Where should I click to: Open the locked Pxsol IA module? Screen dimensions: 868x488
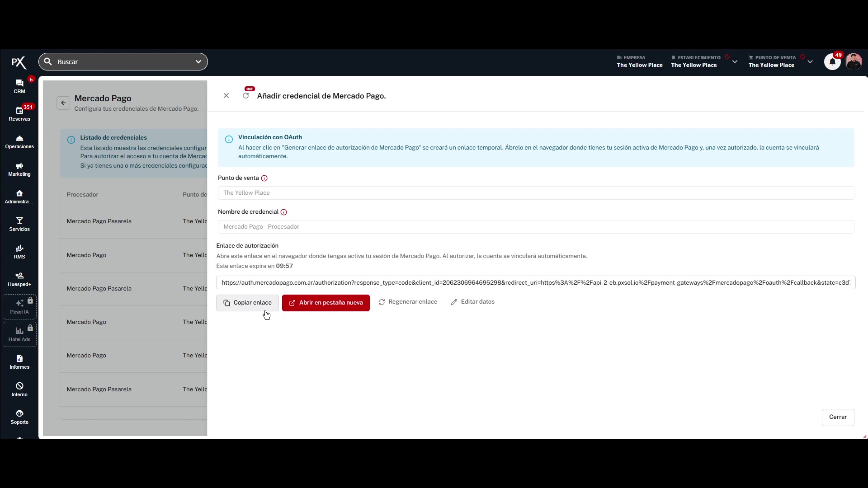tap(19, 307)
